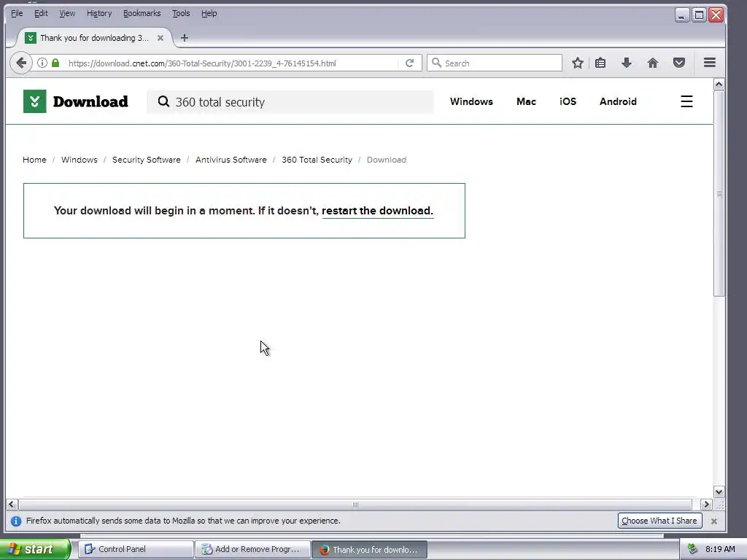Click the Download site logo text

90,101
